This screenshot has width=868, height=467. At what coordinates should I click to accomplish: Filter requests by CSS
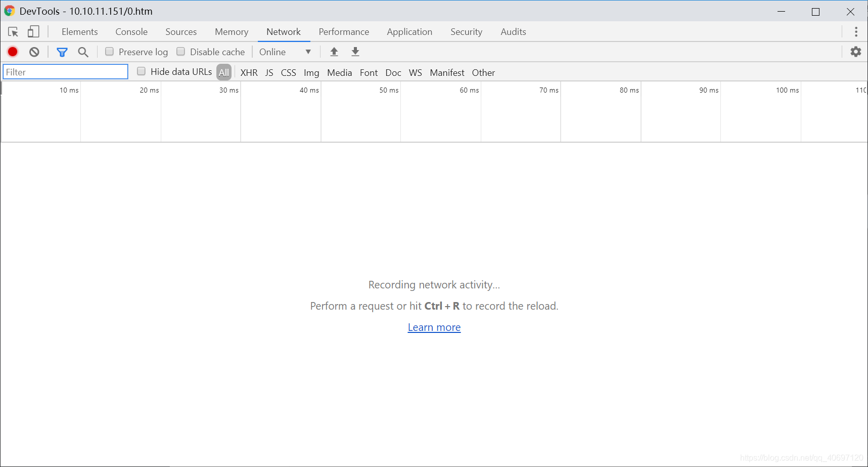[x=288, y=72]
